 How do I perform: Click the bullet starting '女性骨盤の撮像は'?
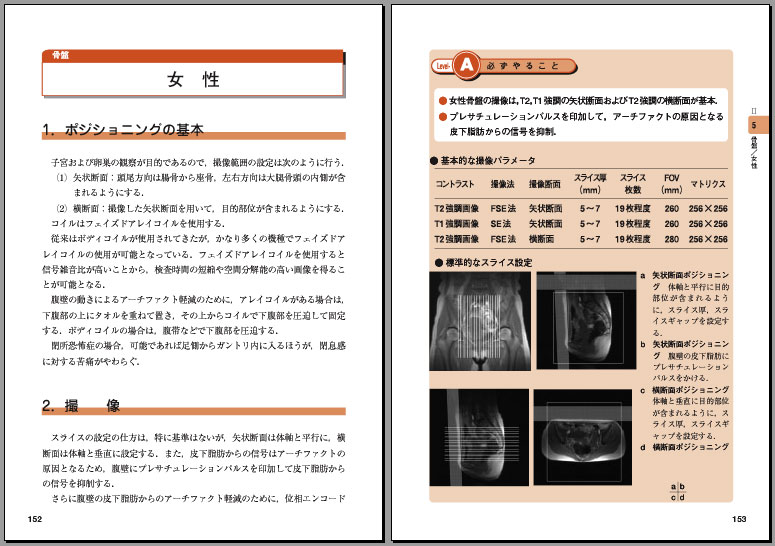(578, 101)
